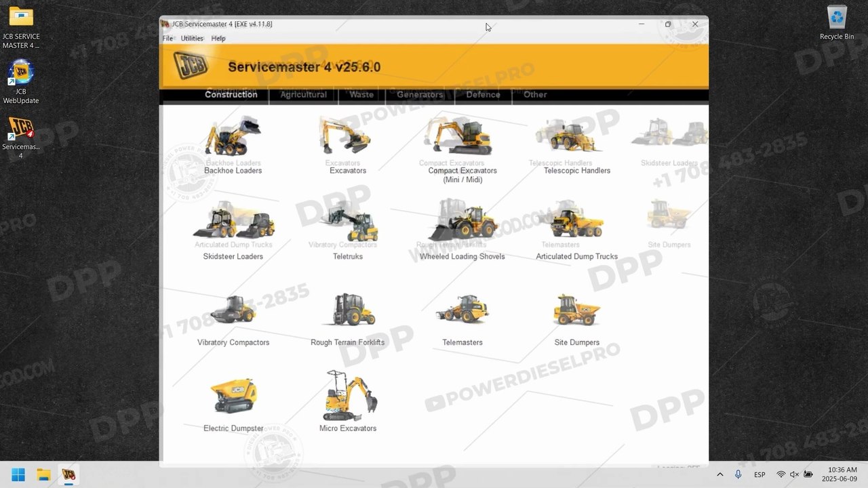868x488 pixels.
Task: Select the Recycle Bin desktop icon
Action: pyautogui.click(x=837, y=23)
